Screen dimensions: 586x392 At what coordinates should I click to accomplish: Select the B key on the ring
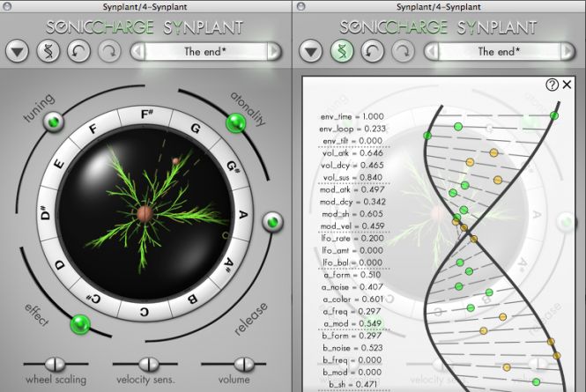point(192,299)
